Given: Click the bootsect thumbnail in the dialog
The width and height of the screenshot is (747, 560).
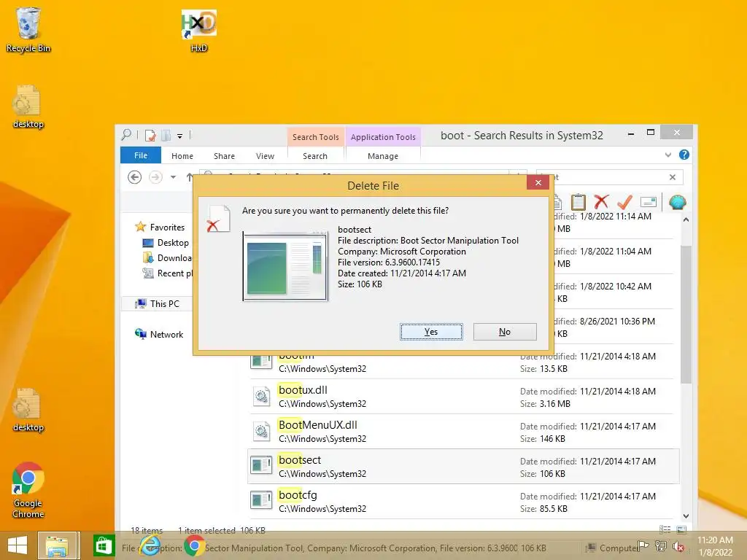Looking at the screenshot, I should tap(285, 266).
